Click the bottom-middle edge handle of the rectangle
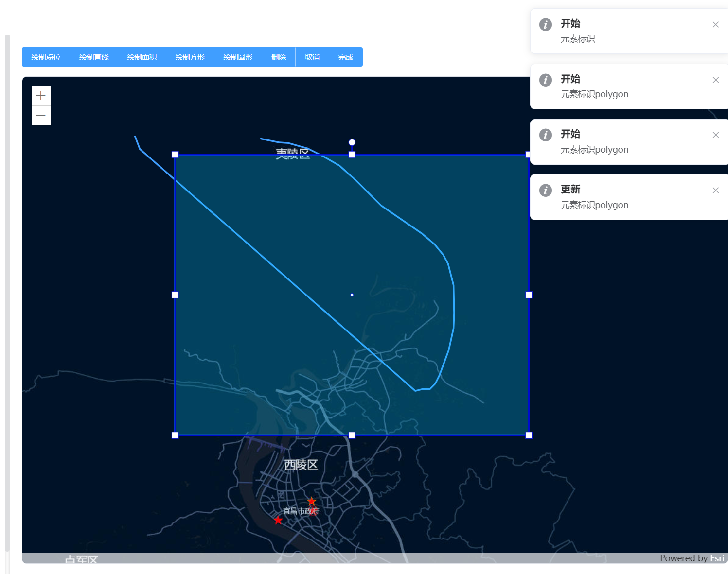 click(352, 435)
